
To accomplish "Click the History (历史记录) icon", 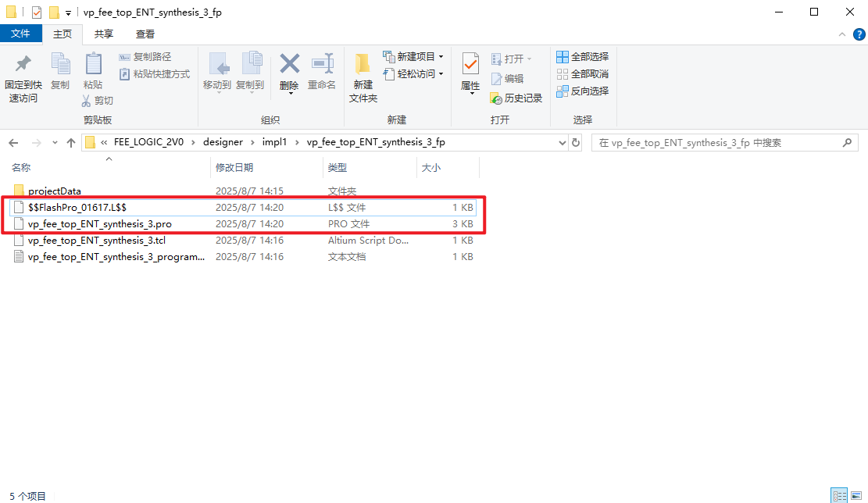I will point(496,98).
